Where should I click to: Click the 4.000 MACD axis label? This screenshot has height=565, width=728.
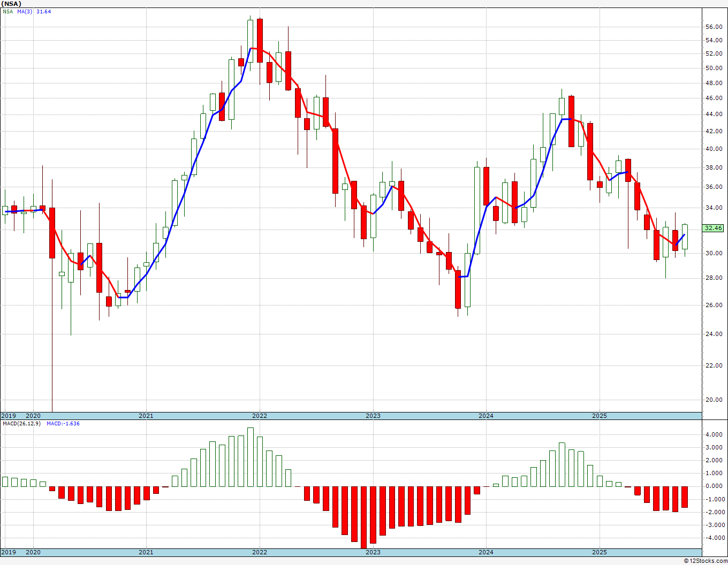[x=713, y=434]
